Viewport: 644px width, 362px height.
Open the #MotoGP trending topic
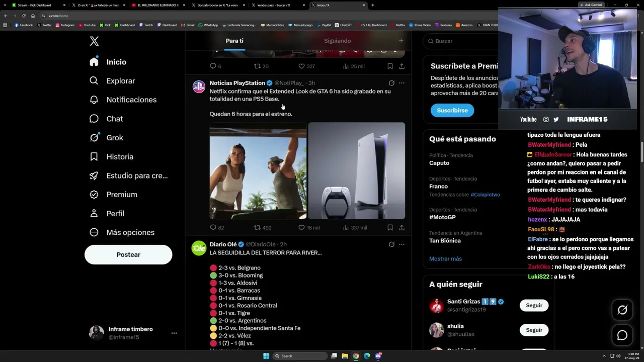click(442, 217)
